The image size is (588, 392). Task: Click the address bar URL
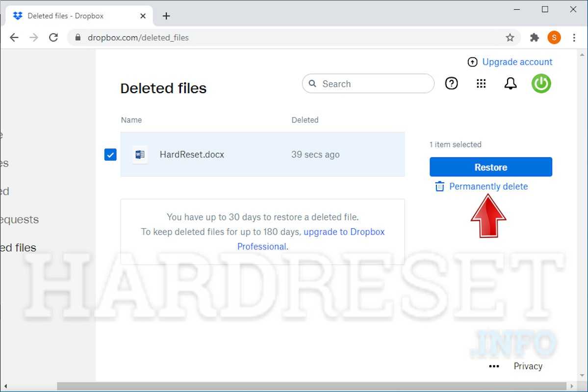pos(138,38)
